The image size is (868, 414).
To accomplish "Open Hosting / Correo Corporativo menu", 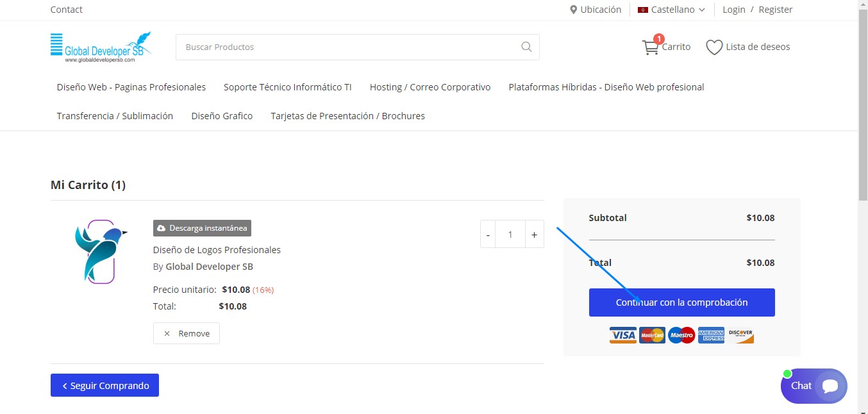I will coord(430,87).
